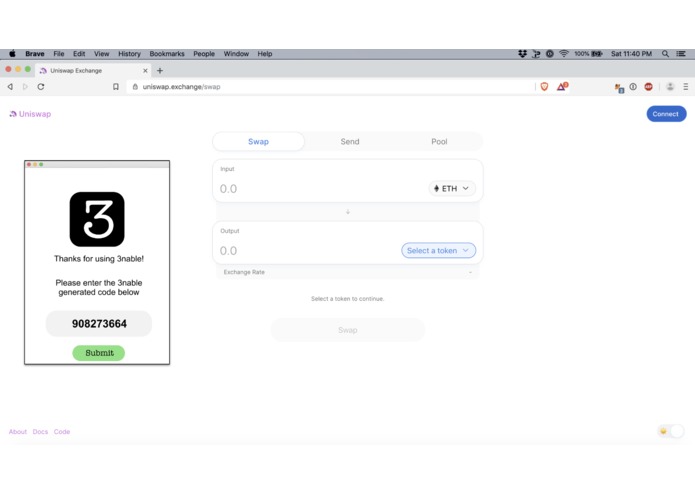The image size is (695, 494).
Task: Click the uniswap.exchange address bar
Action: (330, 87)
